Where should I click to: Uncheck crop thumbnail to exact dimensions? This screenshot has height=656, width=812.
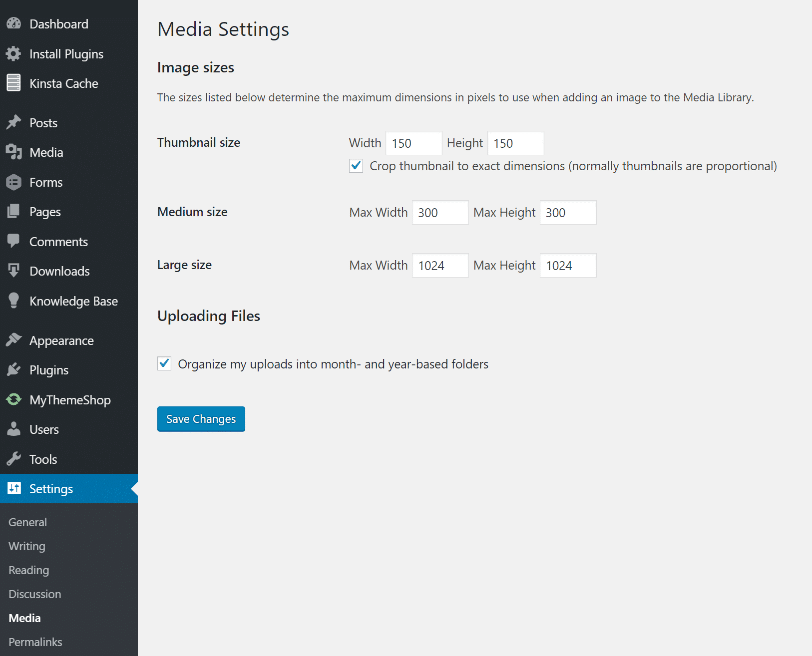[x=356, y=166]
